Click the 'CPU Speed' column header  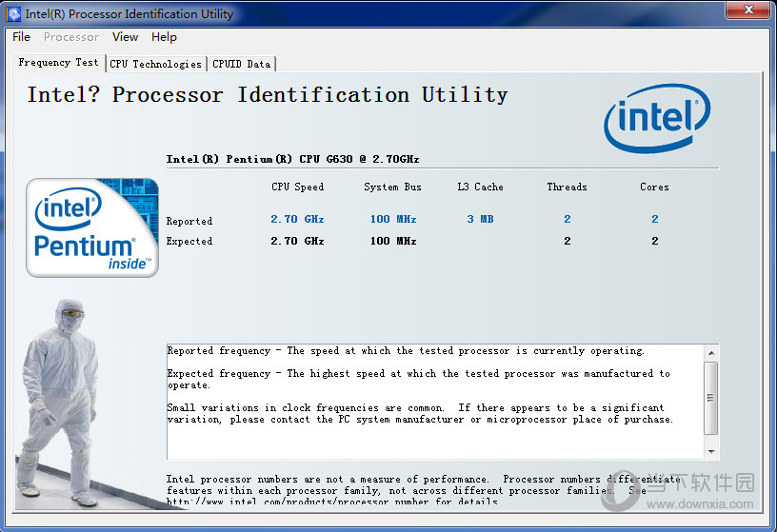[x=297, y=187]
